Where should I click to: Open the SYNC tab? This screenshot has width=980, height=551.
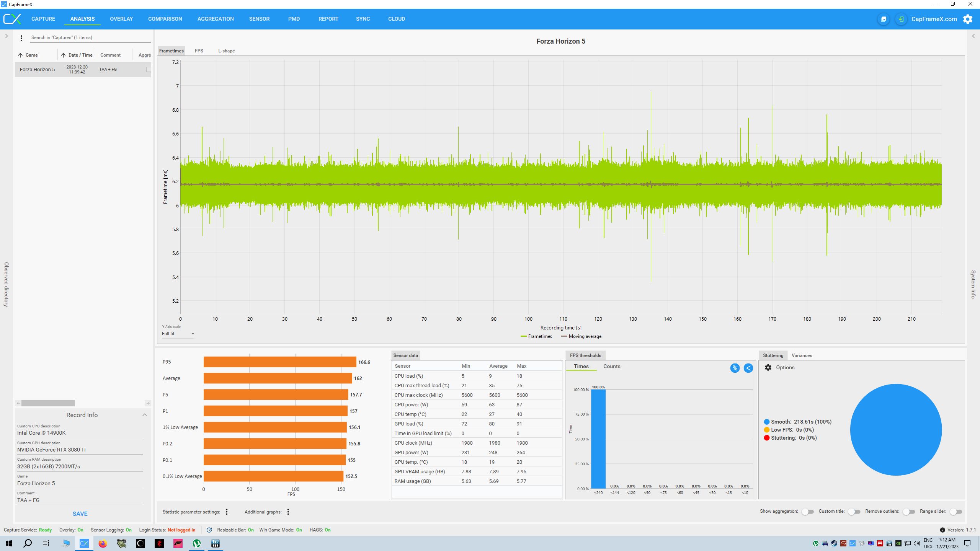(x=363, y=19)
